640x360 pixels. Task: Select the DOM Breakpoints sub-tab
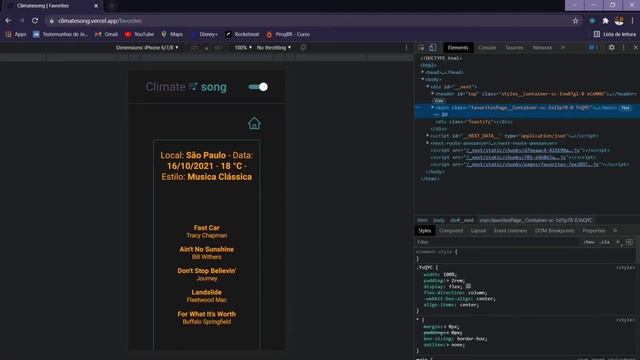pos(555,231)
